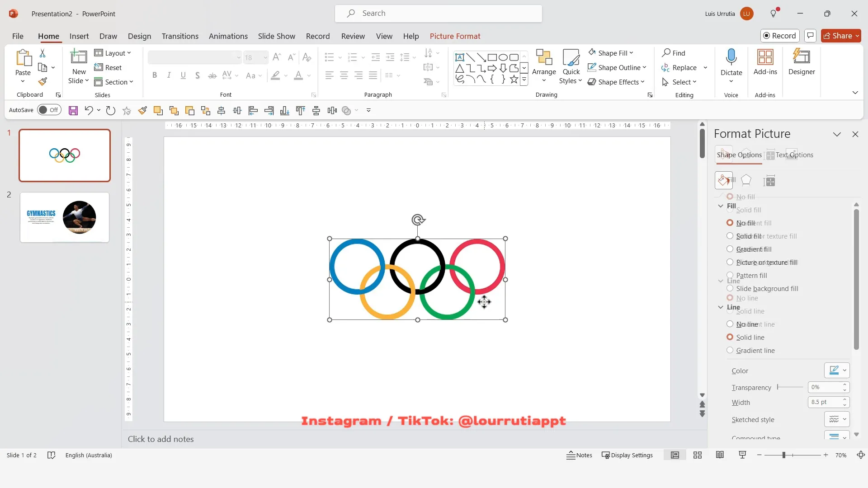868x488 pixels.
Task: Click Distribute Horizontally icon in Quick Access Toolbar
Action: tap(332, 111)
